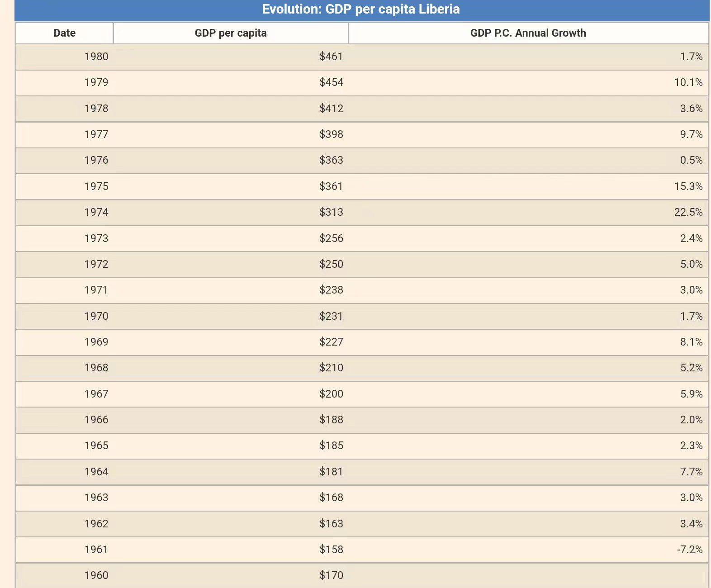711x588 pixels.
Task: Click the GDP value '$185'
Action: [x=331, y=446]
